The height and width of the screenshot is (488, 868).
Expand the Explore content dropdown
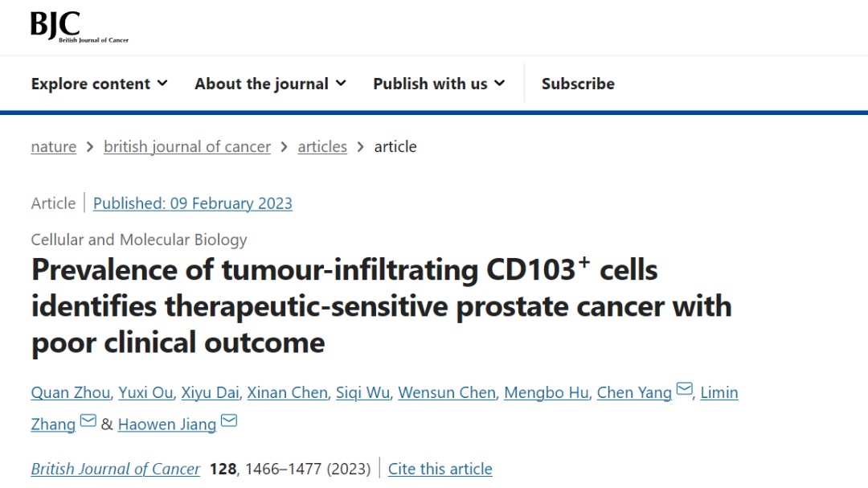coord(99,84)
